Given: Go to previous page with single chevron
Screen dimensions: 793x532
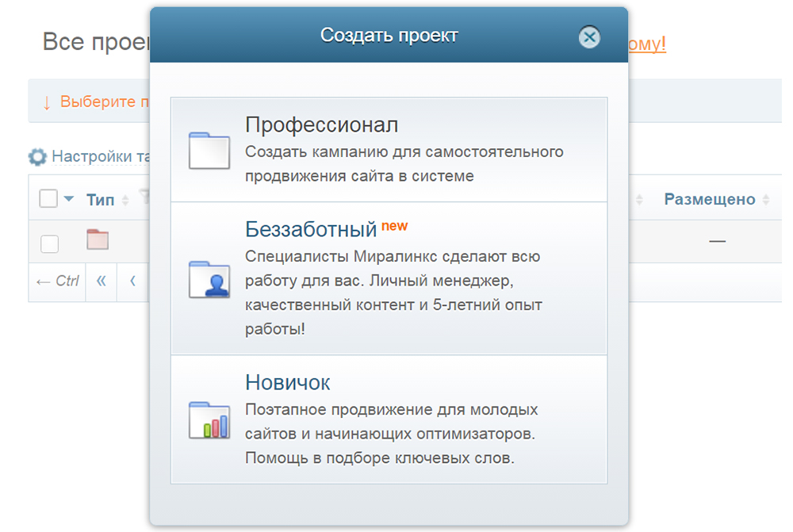Looking at the screenshot, I should coord(132,281).
